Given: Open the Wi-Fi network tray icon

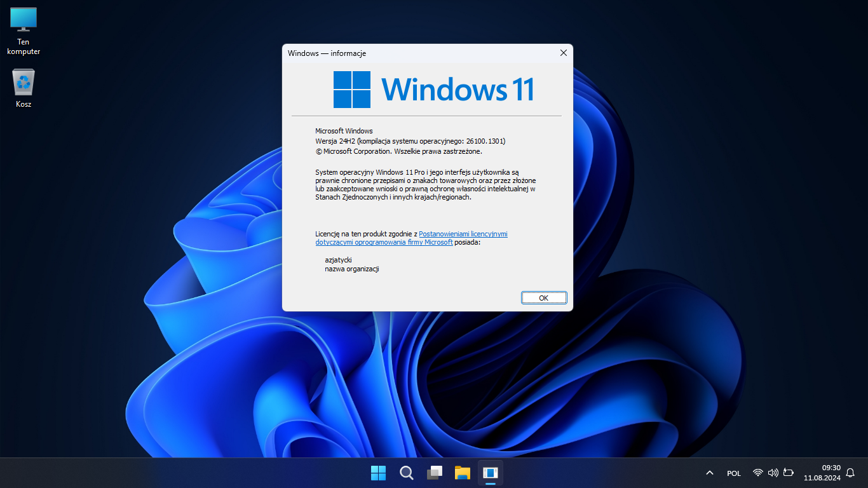Looking at the screenshot, I should (757, 473).
